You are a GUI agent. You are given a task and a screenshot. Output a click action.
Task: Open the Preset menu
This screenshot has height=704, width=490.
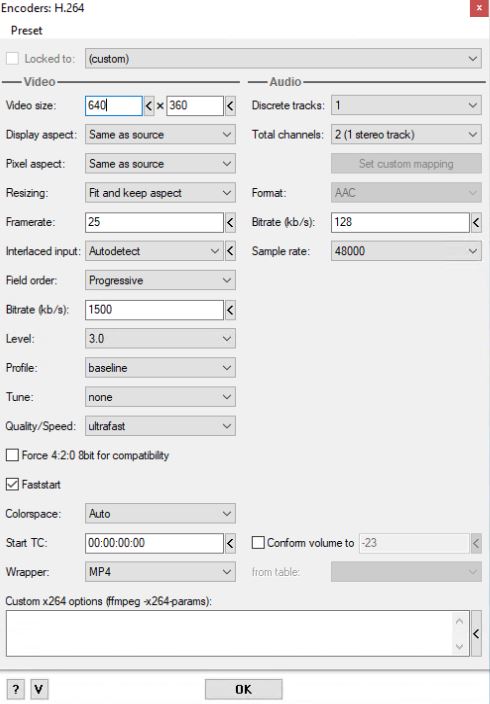[x=26, y=31]
